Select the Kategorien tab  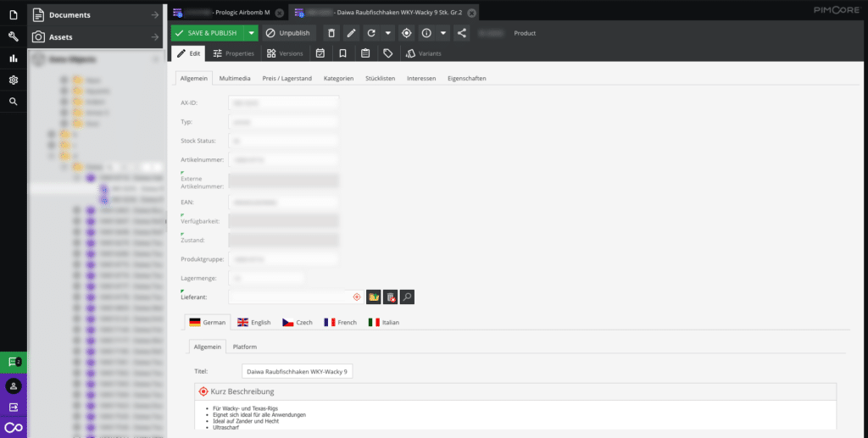tap(339, 79)
